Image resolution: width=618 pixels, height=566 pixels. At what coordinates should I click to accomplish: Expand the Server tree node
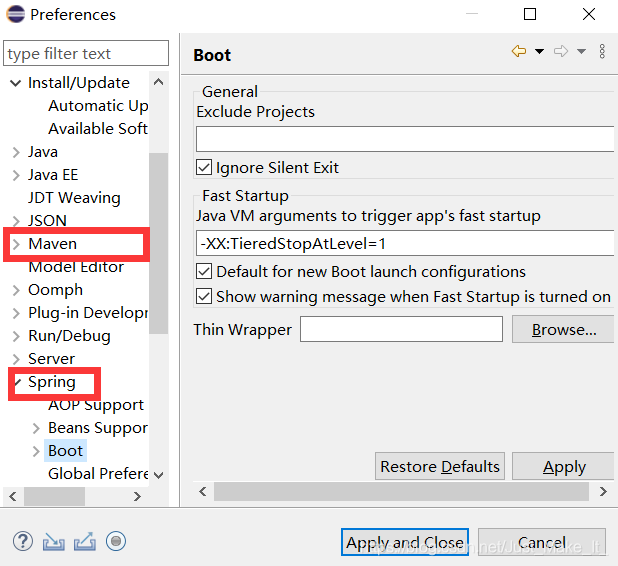tap(16, 359)
